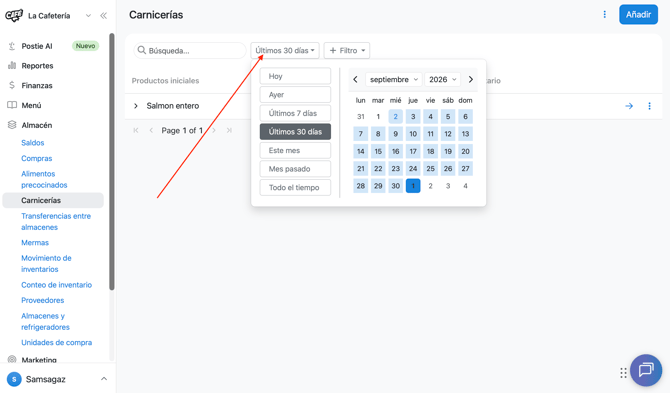Open Salmon entero row options menu
This screenshot has width=670, height=393.
(649, 106)
